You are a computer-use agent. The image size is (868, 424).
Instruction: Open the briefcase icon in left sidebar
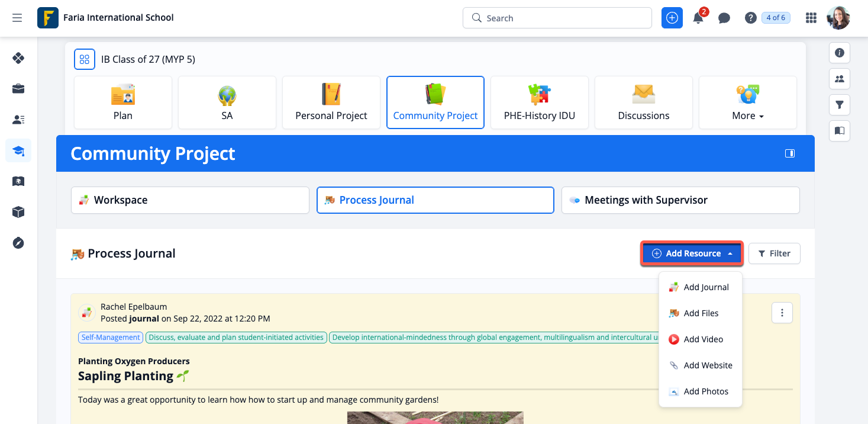tap(18, 89)
